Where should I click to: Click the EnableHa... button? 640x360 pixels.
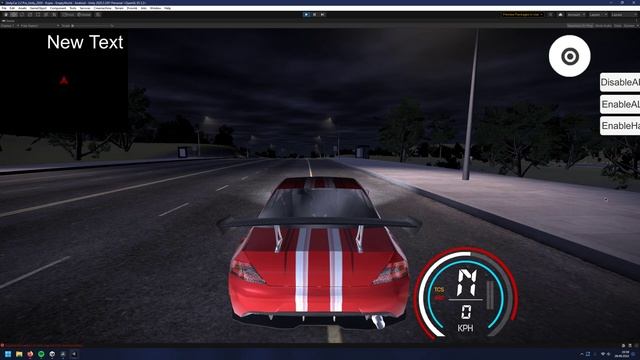point(620,126)
